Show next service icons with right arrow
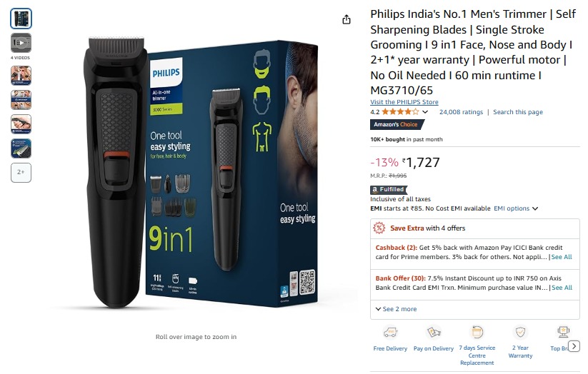 tap(574, 346)
